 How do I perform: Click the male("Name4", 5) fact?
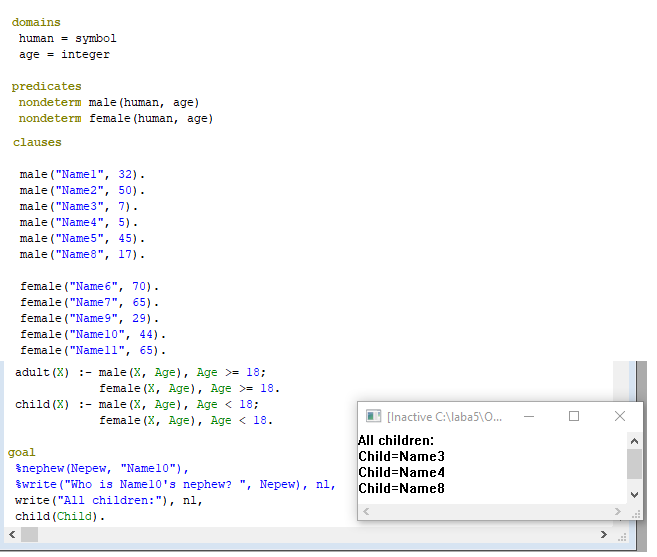(79, 222)
